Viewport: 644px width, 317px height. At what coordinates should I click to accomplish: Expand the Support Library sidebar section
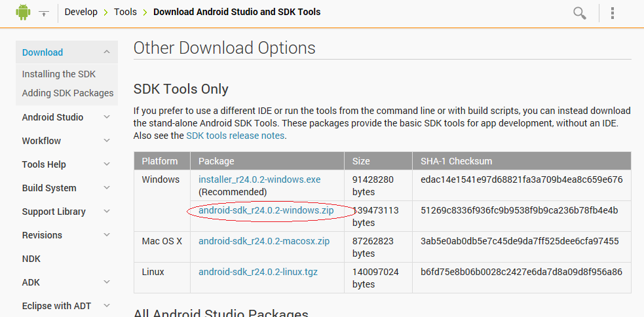(x=107, y=212)
